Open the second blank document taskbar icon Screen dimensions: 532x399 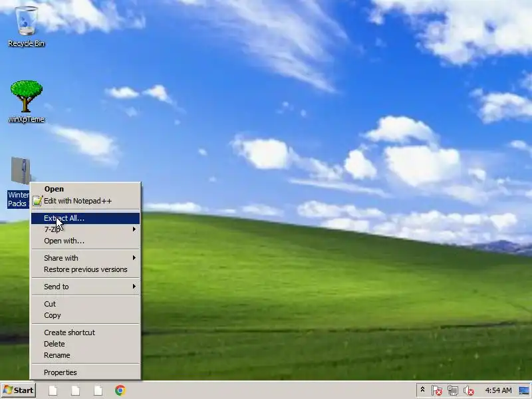(75, 390)
